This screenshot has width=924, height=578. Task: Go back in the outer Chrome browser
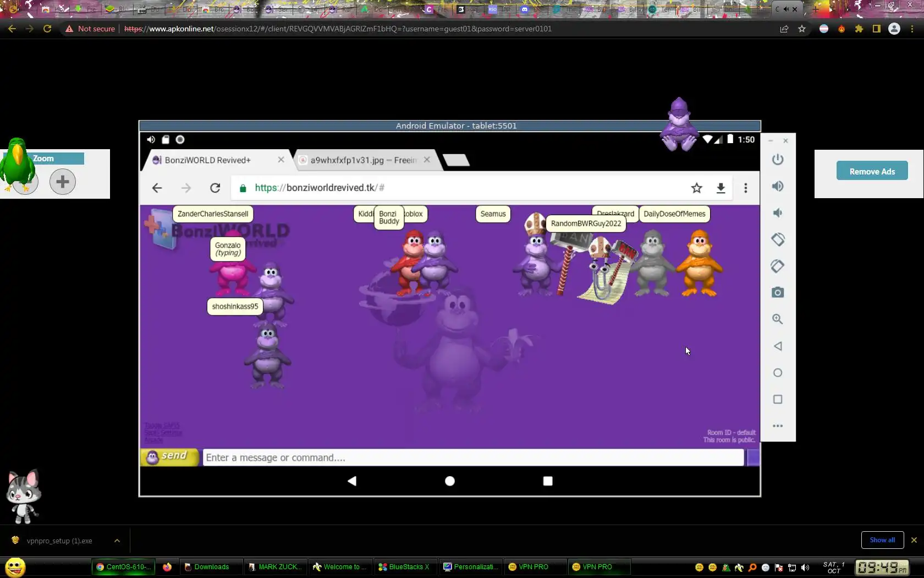pos(12,29)
